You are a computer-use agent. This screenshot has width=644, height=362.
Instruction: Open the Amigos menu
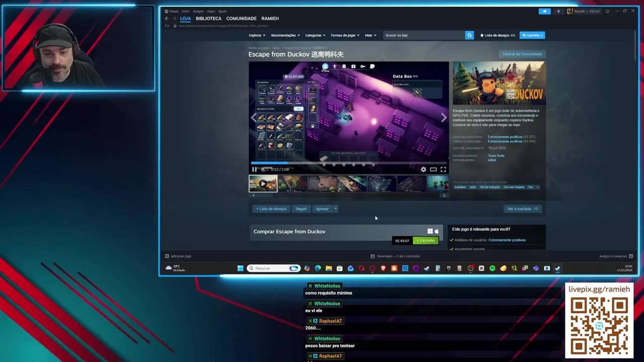198,11
